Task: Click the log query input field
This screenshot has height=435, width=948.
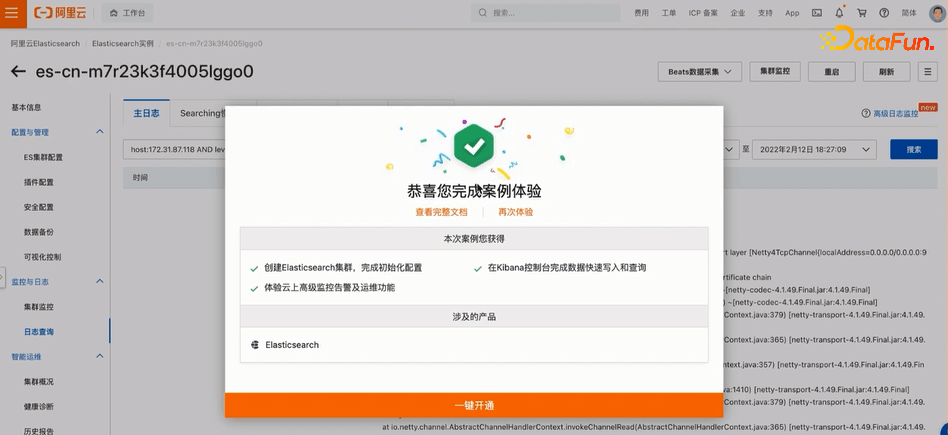Action: (x=174, y=149)
